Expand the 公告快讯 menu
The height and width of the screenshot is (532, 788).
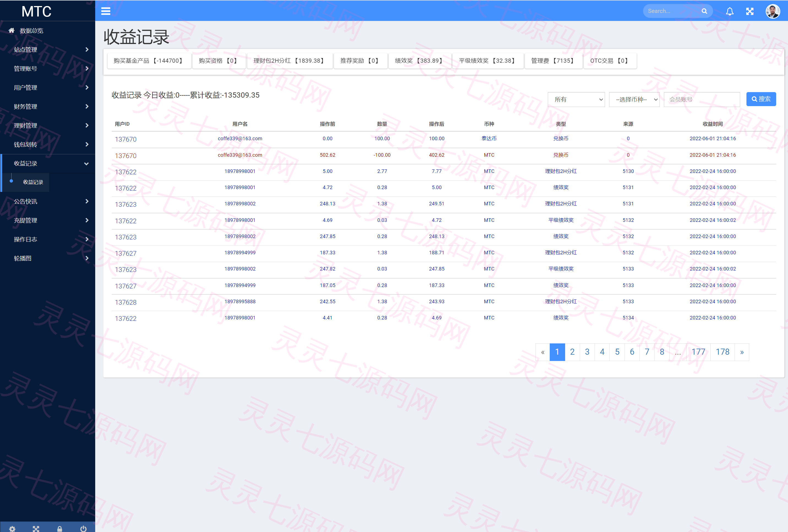point(48,201)
